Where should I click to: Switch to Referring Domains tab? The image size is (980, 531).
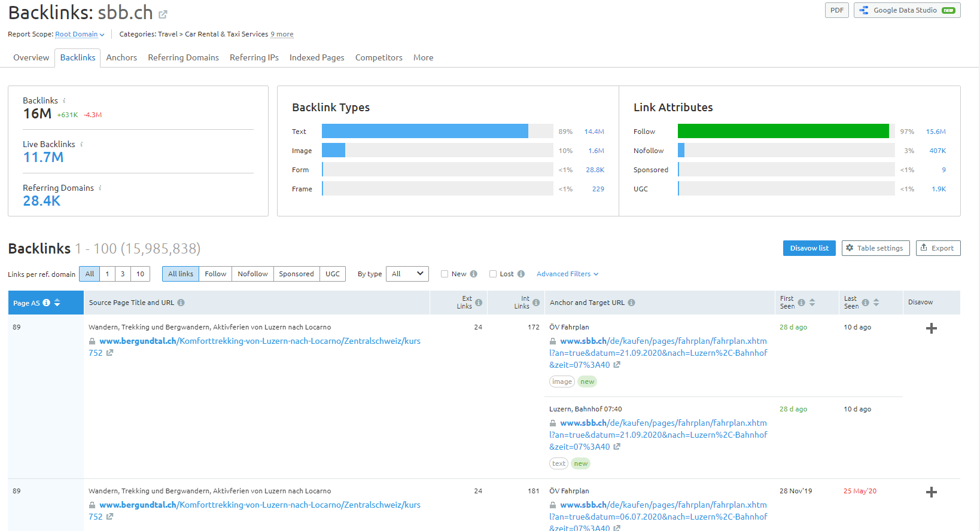pyautogui.click(x=183, y=57)
